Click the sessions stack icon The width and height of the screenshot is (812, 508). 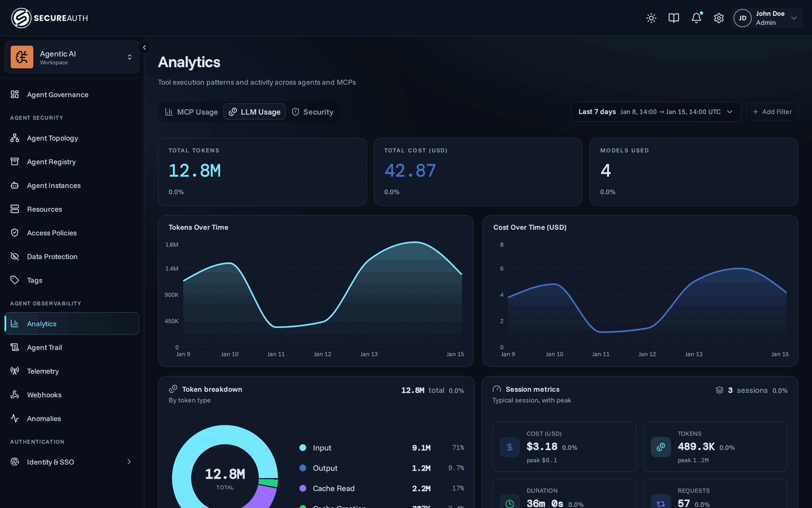pyautogui.click(x=720, y=390)
